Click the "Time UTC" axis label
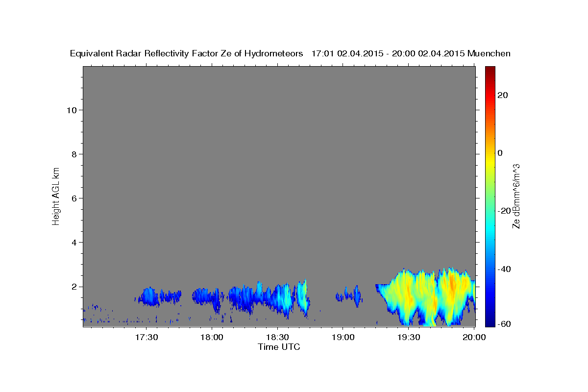Viewport: 588px width, 392px height. coord(279,347)
